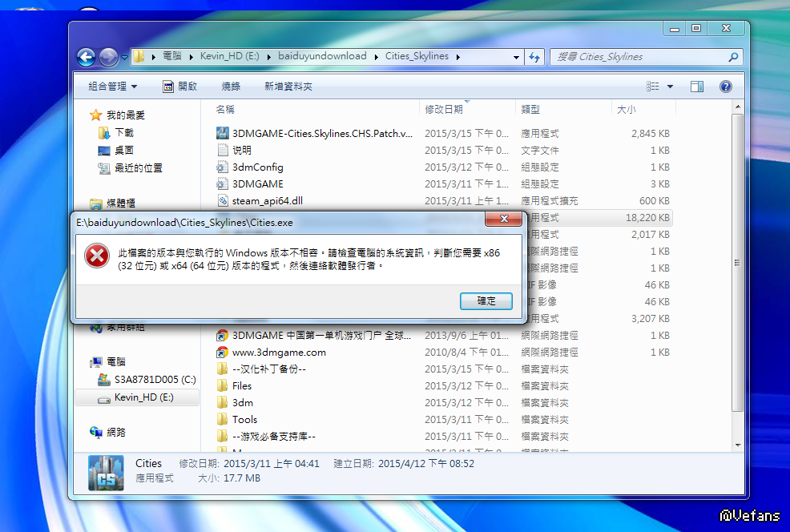790x532 pixels.
Task: Select the steam_api64.dll file icon
Action: tap(223, 200)
